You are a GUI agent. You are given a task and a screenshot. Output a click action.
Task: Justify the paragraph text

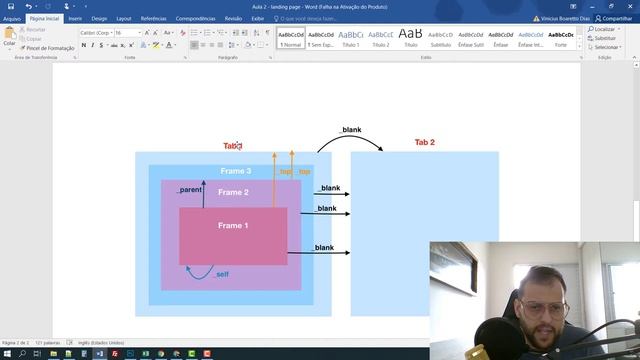pos(220,45)
